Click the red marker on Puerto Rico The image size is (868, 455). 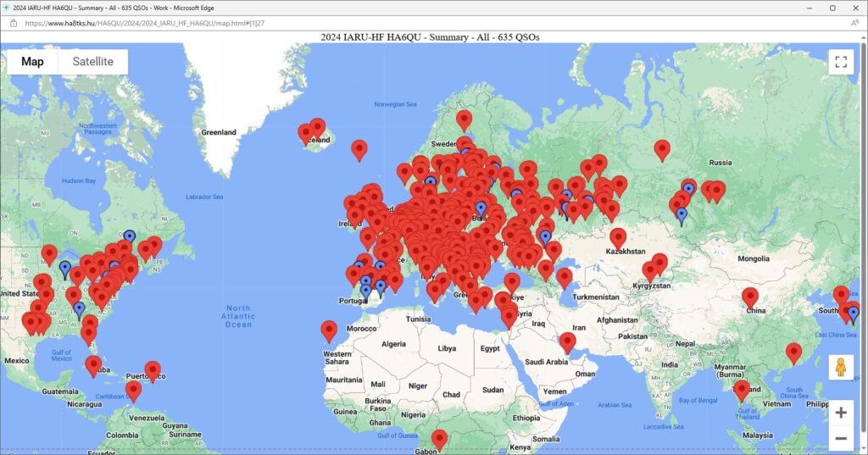153,370
